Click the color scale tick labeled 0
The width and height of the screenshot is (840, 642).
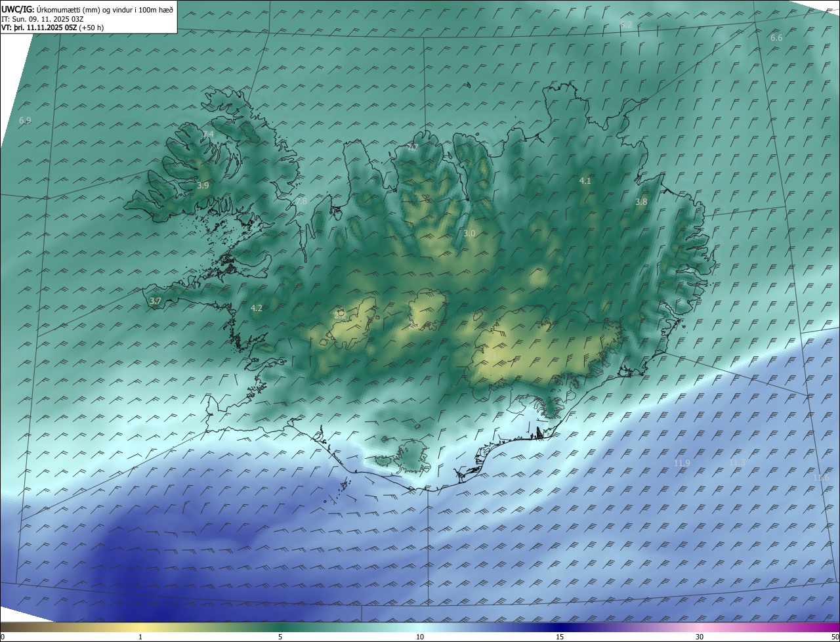coord(3,637)
